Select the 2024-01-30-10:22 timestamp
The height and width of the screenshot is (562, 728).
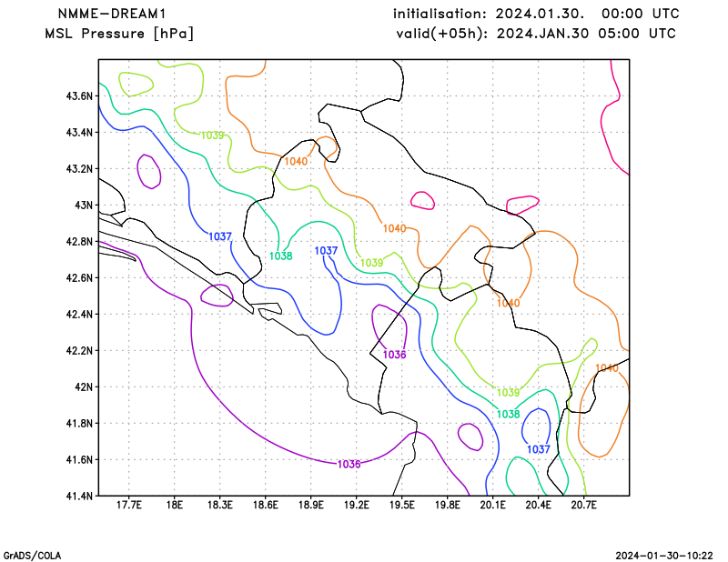click(x=664, y=556)
